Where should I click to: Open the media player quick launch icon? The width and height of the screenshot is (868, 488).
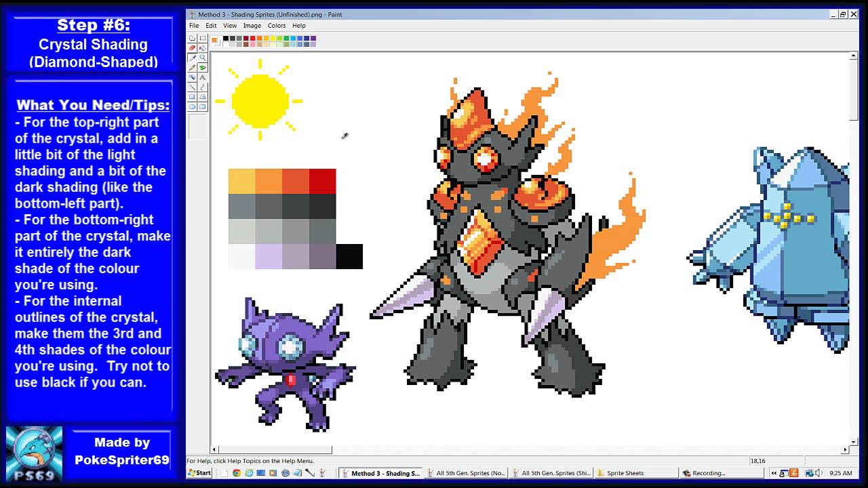point(273,473)
